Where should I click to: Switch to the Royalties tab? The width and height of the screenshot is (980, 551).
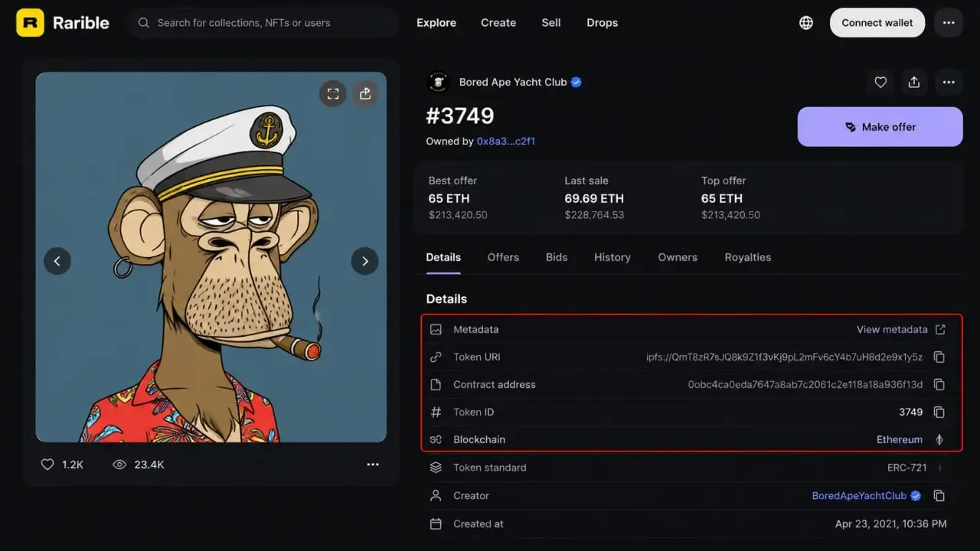[x=748, y=258]
